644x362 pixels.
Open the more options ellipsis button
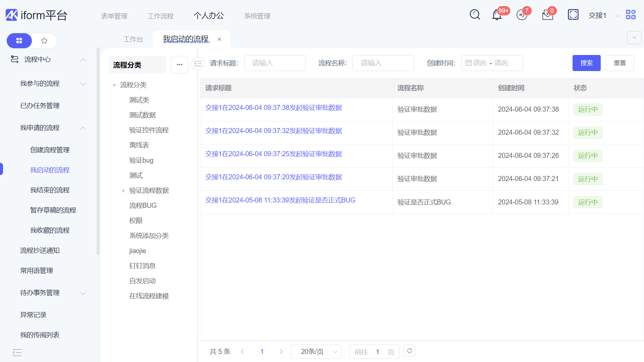tap(179, 65)
